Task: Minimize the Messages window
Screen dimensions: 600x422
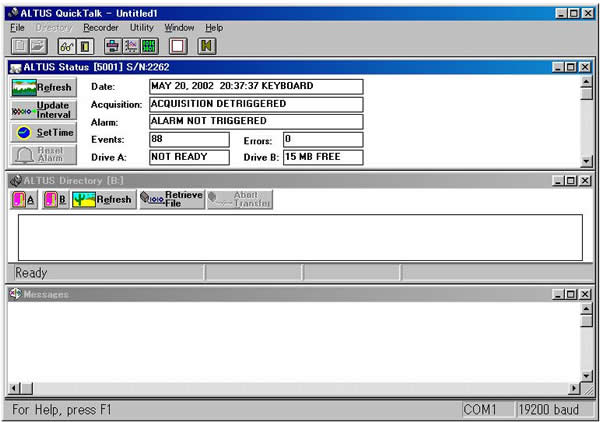Action: pos(558,294)
